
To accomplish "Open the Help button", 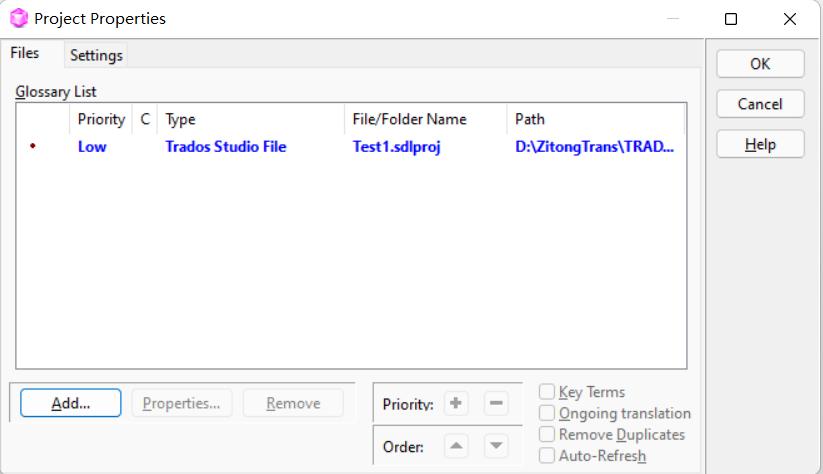I will [x=760, y=144].
